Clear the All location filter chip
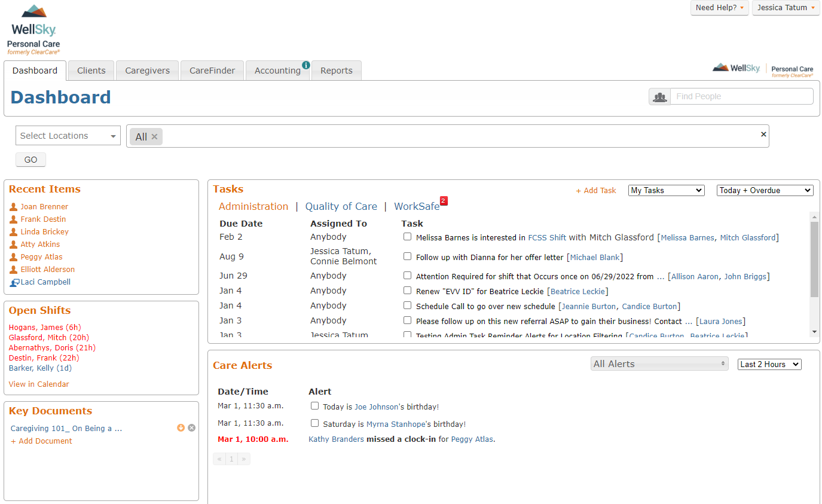This screenshot has height=504, width=822. click(x=154, y=136)
